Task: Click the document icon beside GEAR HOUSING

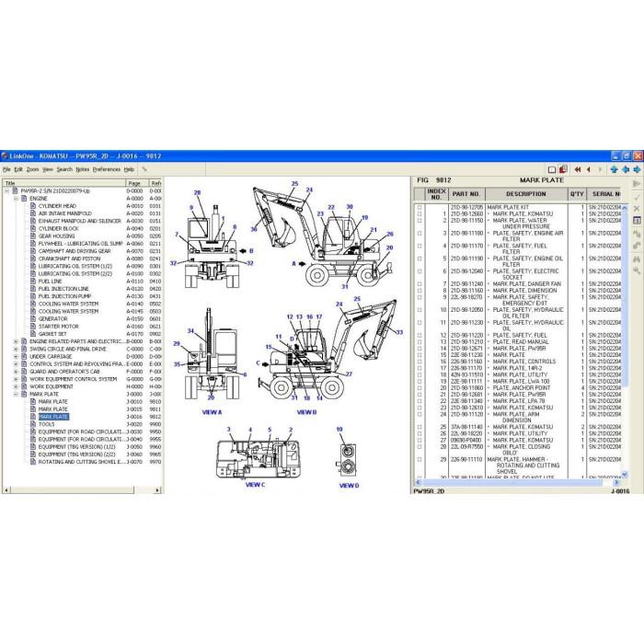Action: coord(33,236)
